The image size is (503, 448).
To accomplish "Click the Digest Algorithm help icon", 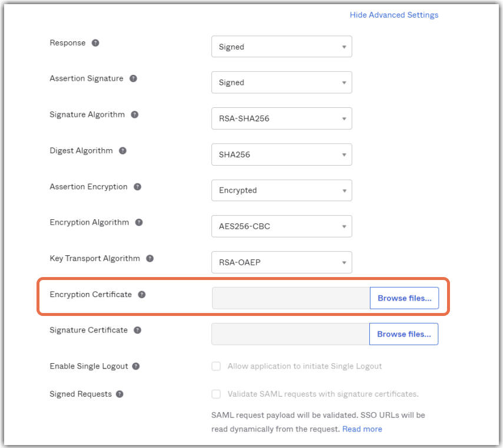I will 123,151.
